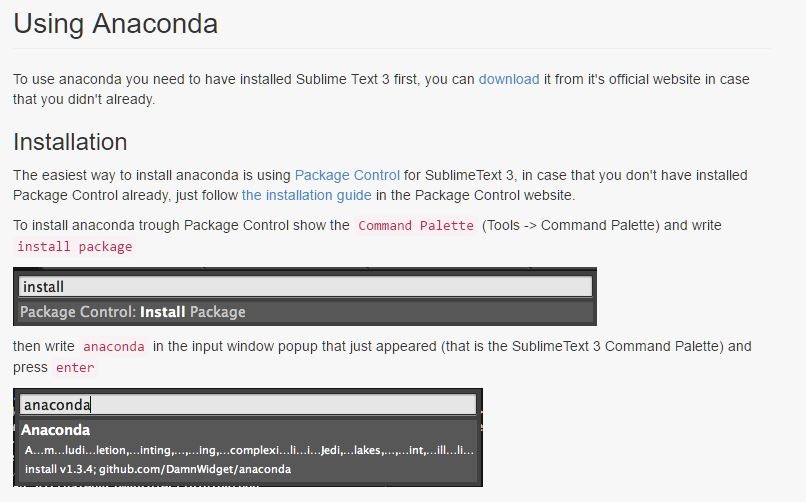
Task: Click the red "install package" code text
Action: coord(74,246)
